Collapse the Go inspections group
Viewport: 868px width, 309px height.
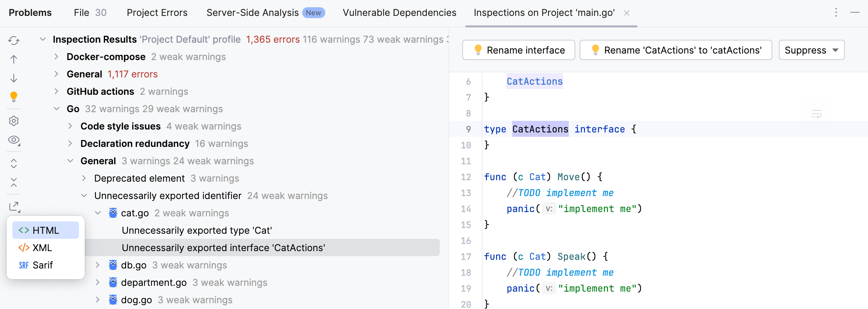57,109
